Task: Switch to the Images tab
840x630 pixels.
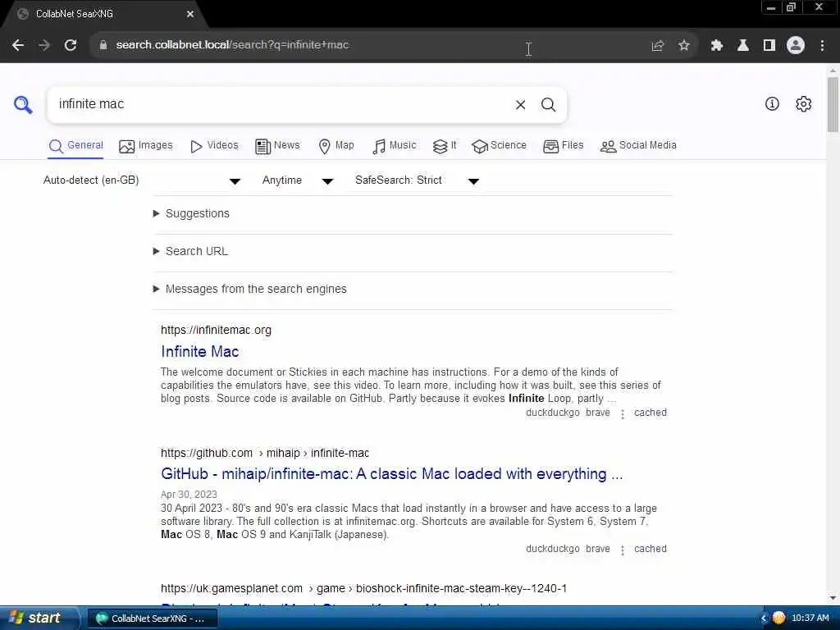Action: 146,146
